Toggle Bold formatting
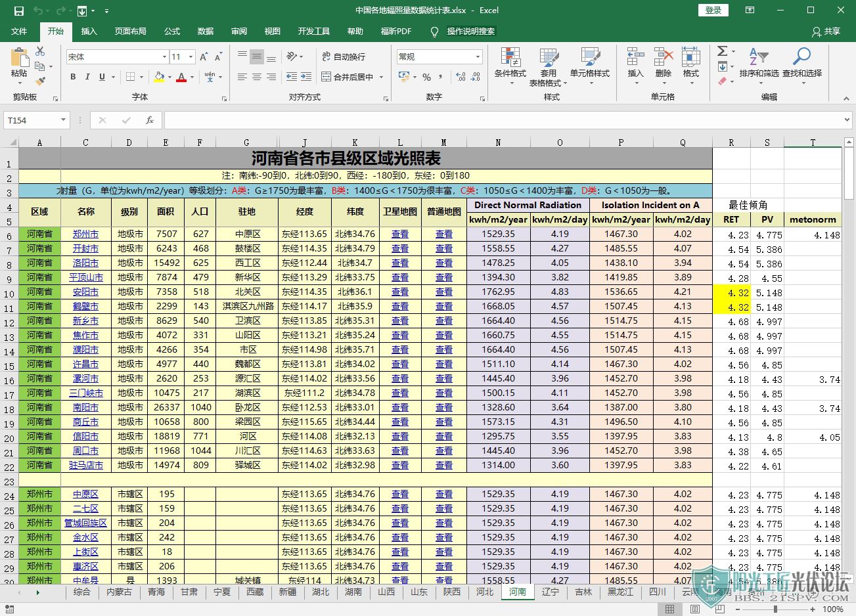856x616 pixels. (73, 77)
